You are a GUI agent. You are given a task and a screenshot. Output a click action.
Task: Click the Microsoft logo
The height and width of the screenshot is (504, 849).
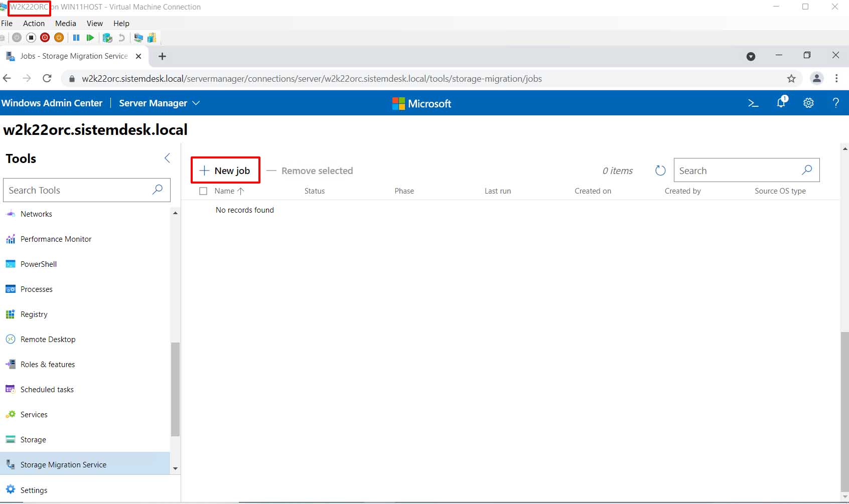421,103
